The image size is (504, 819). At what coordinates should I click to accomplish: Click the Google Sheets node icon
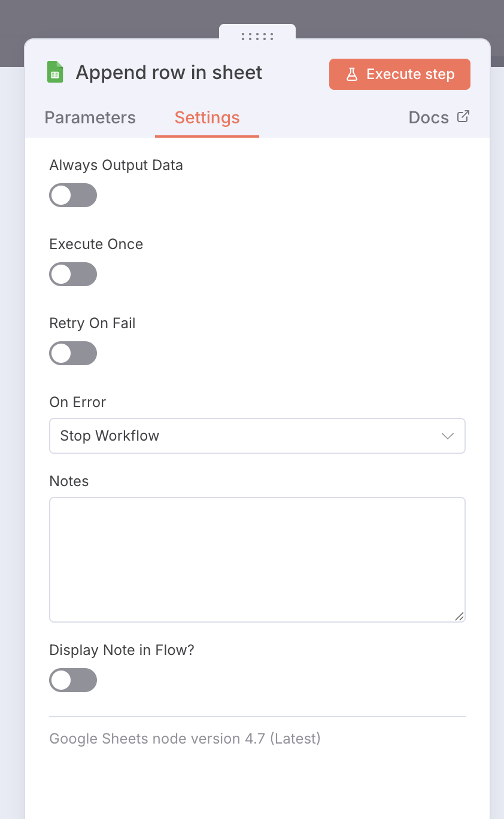pyautogui.click(x=56, y=72)
